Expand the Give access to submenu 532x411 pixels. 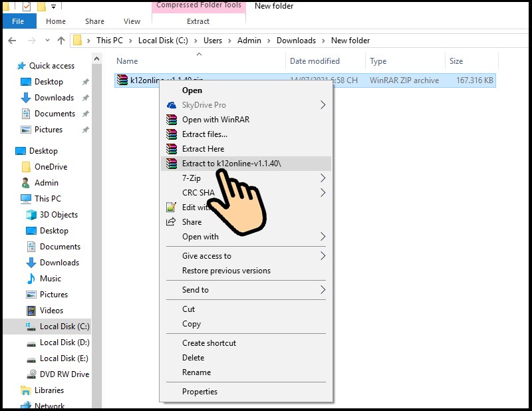pos(323,256)
